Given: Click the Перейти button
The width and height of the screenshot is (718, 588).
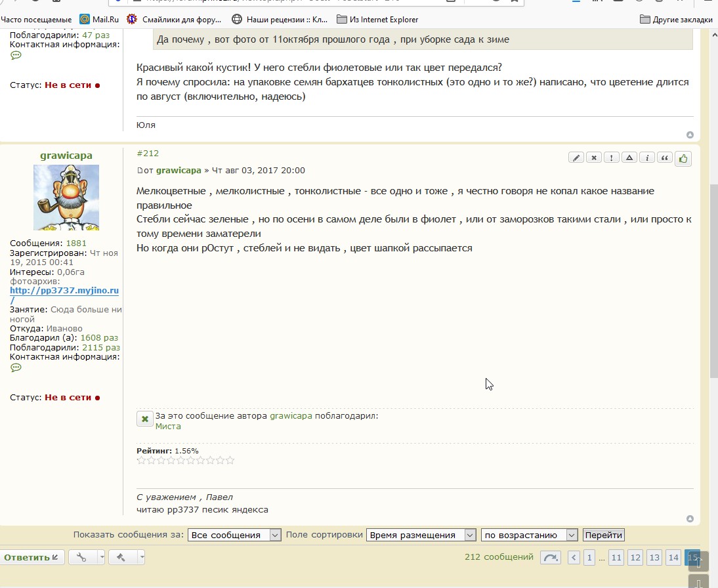Looking at the screenshot, I should [x=604, y=535].
